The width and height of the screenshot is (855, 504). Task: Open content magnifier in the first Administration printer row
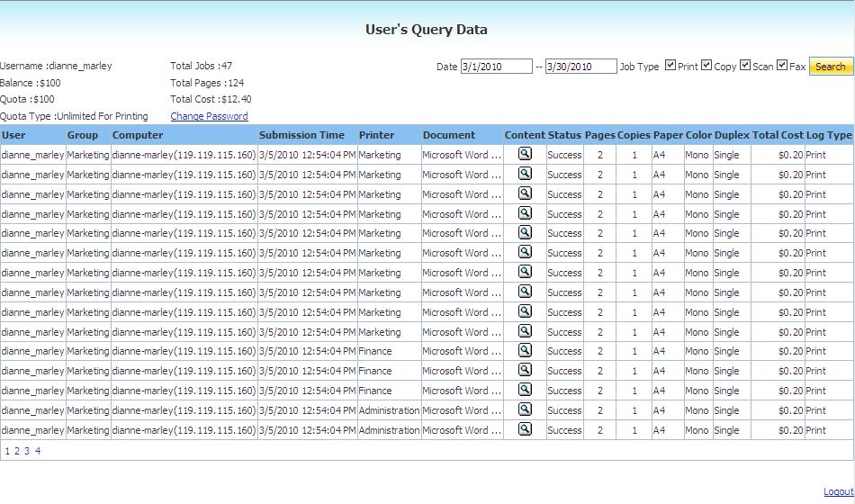525,409
